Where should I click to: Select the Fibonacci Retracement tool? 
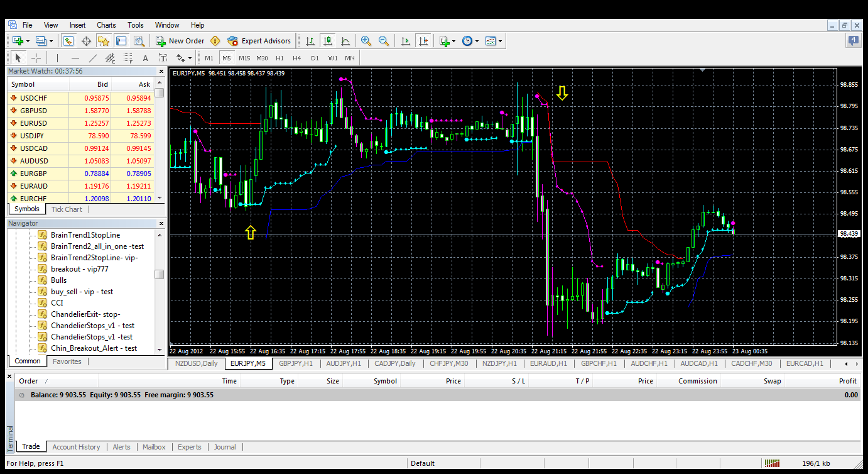(127, 58)
